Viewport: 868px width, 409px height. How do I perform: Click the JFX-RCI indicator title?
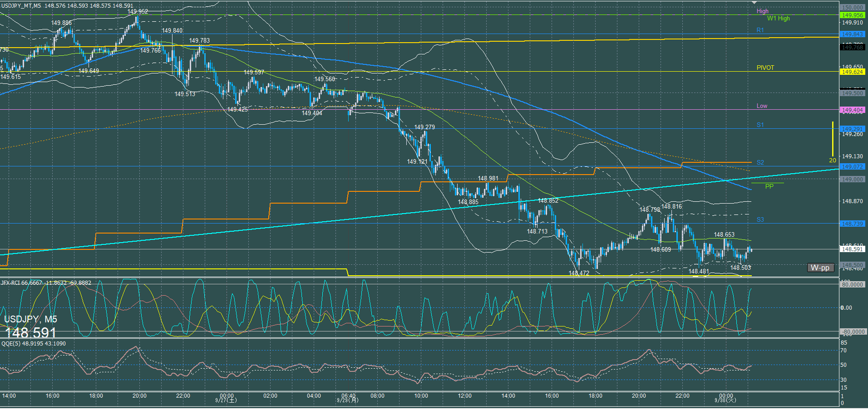(46, 282)
